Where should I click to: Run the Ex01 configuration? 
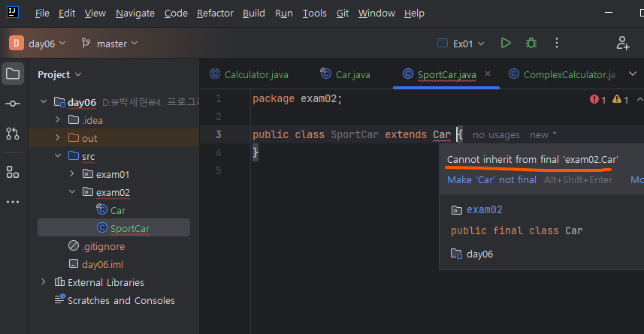pyautogui.click(x=506, y=44)
